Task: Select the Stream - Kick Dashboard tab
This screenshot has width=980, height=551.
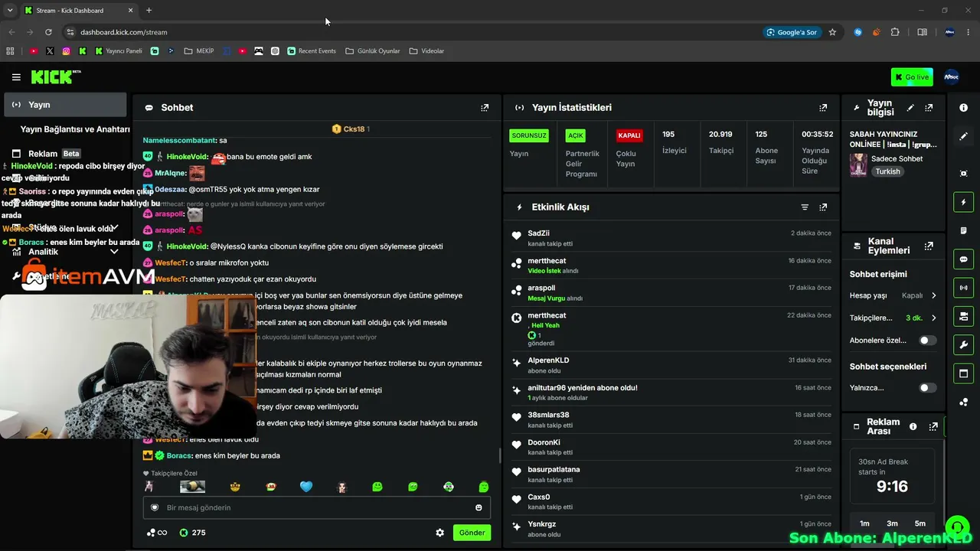Action: [x=78, y=11]
